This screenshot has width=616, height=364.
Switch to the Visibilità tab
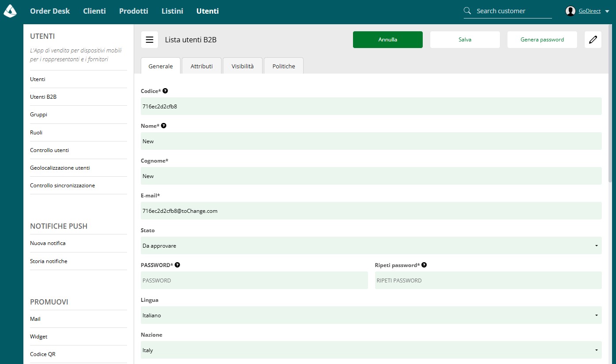point(243,66)
